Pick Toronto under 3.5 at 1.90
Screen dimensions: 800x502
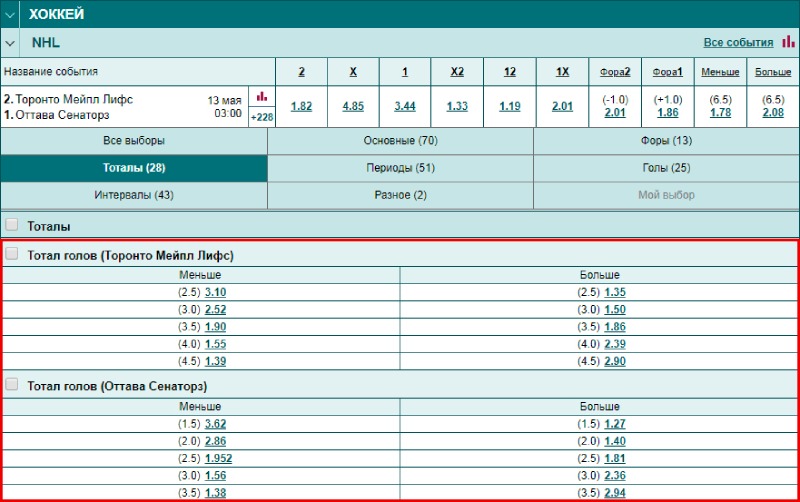[215, 327]
